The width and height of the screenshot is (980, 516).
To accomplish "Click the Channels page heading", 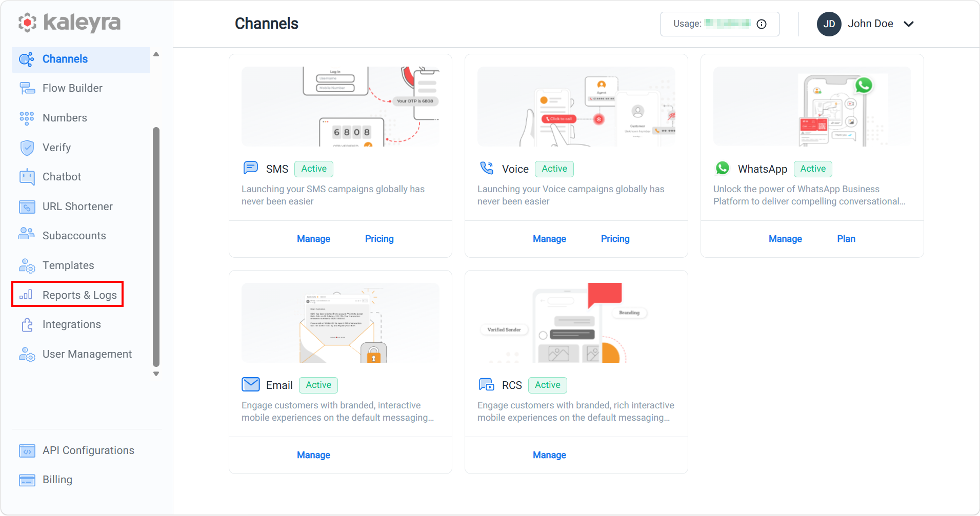I will coord(267,24).
